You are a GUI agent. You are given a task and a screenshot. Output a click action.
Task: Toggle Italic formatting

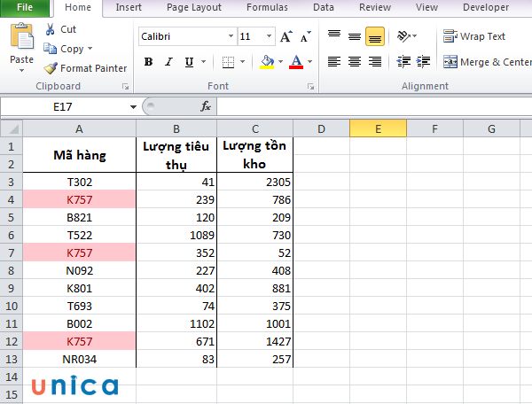[168, 62]
